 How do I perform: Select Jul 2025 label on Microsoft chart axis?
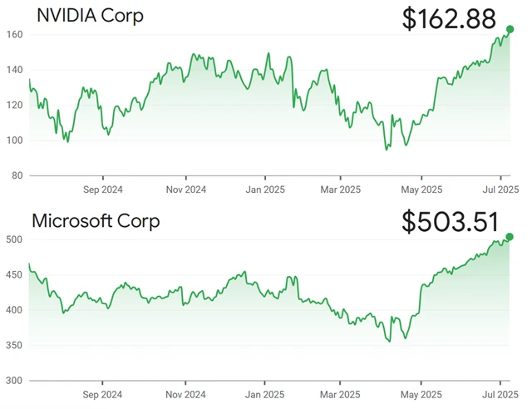click(x=501, y=394)
